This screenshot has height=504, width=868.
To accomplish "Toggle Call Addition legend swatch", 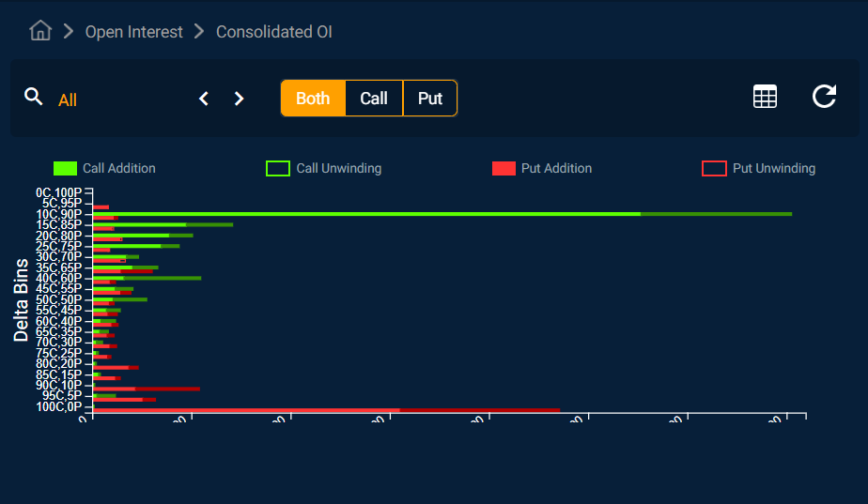I will pyautogui.click(x=65, y=169).
